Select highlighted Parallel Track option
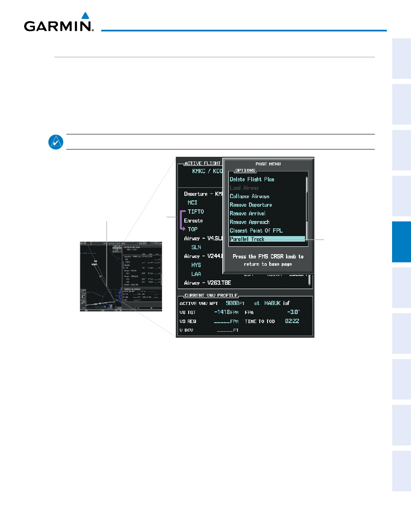 267,239
